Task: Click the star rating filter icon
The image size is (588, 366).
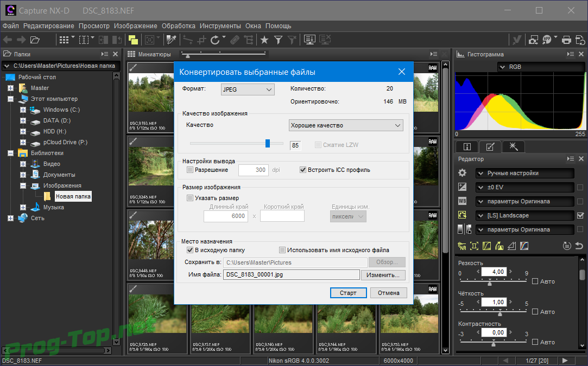Action: [264, 40]
